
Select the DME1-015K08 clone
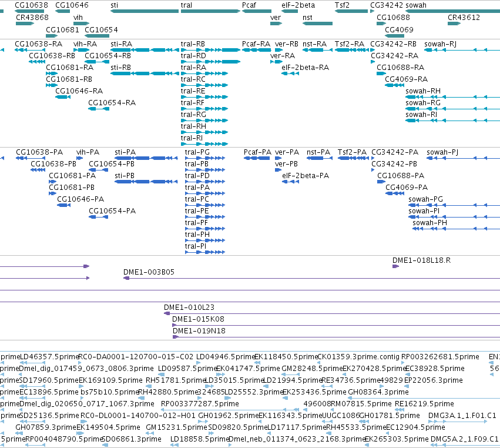click(x=336, y=326)
